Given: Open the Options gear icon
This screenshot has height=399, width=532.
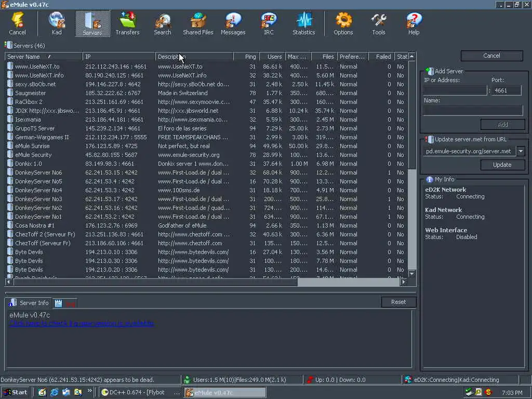Looking at the screenshot, I should click(x=343, y=23).
